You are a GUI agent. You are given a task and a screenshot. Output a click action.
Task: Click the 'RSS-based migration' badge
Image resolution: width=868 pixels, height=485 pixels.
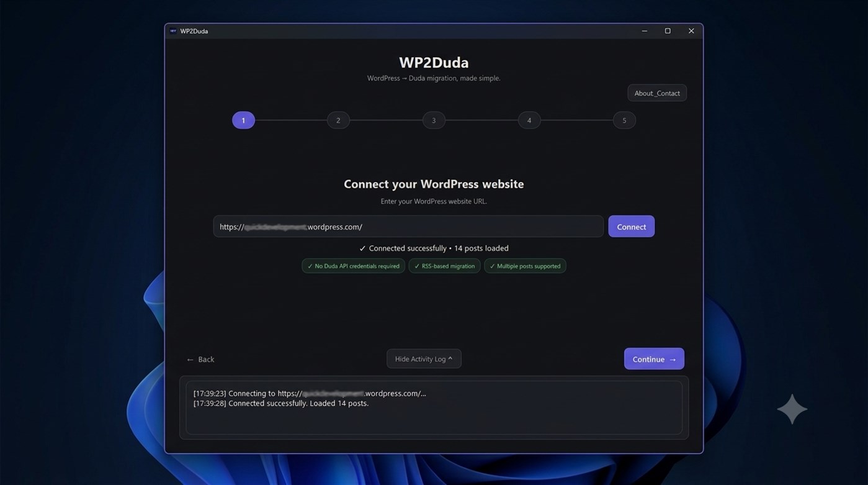444,266
